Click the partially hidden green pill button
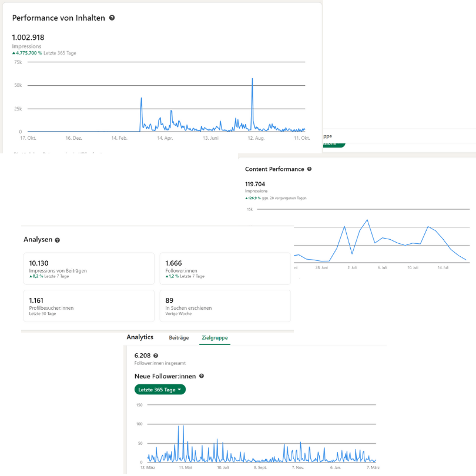The image size is (476, 476). pyautogui.click(x=333, y=143)
